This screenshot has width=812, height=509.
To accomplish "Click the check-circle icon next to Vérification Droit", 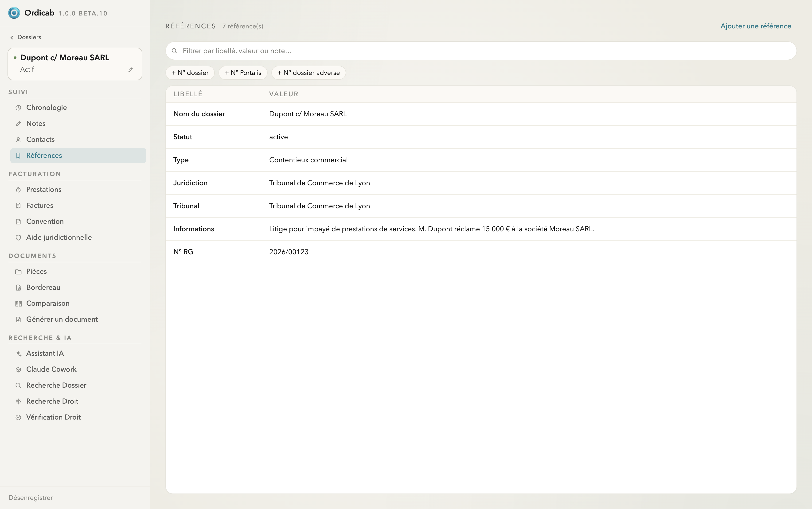I will [19, 417].
